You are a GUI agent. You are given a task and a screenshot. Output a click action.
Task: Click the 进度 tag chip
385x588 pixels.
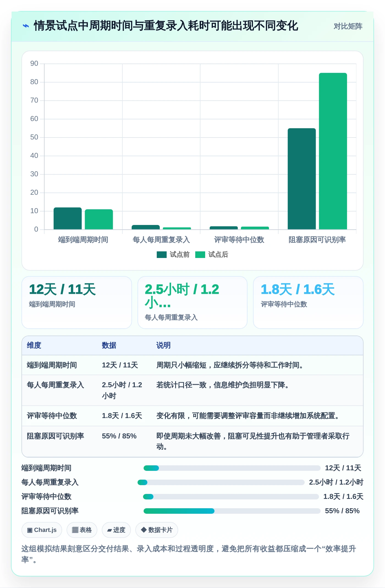coord(116,530)
